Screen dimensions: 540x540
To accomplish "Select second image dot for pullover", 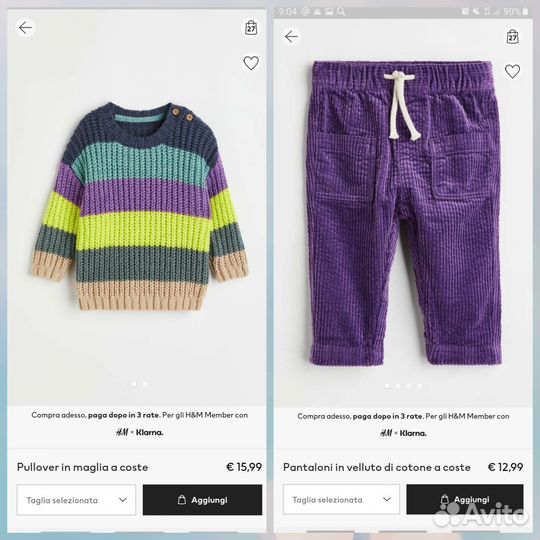I will click(x=145, y=384).
